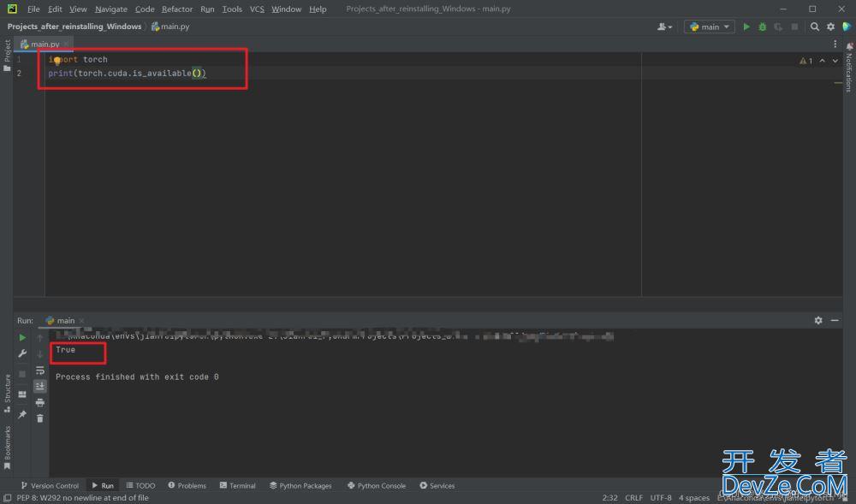Toggle soft-wrap in Run console

[x=40, y=371]
